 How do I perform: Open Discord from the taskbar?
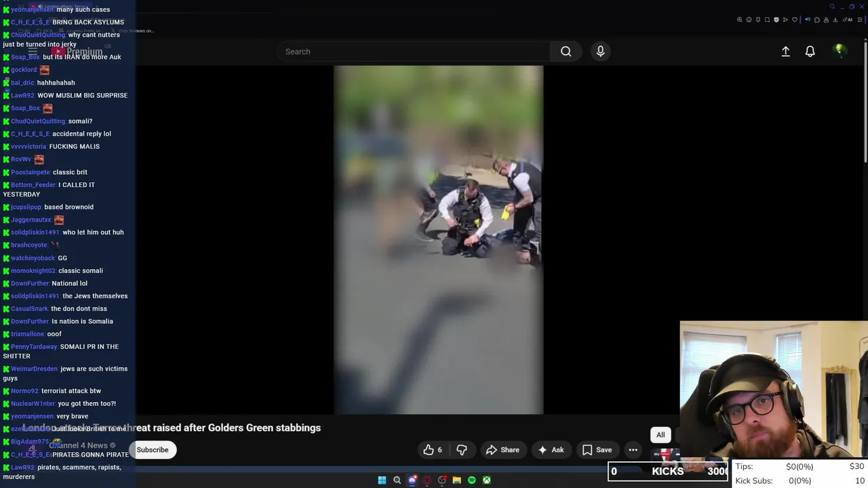[x=412, y=480]
